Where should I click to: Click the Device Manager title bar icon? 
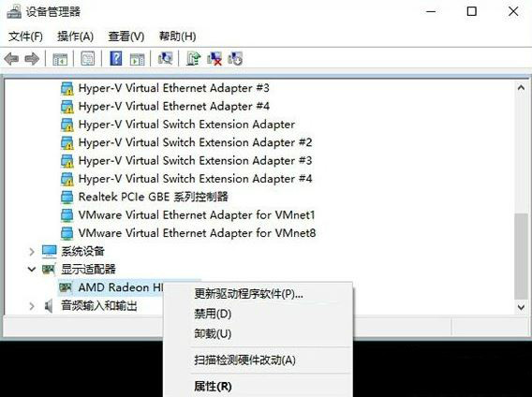tap(14, 12)
